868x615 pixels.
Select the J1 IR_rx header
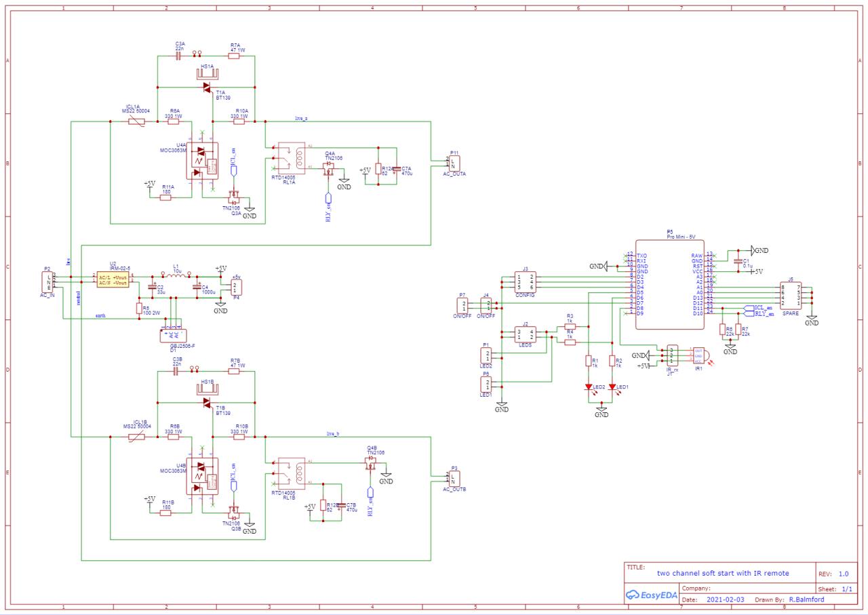click(x=671, y=355)
